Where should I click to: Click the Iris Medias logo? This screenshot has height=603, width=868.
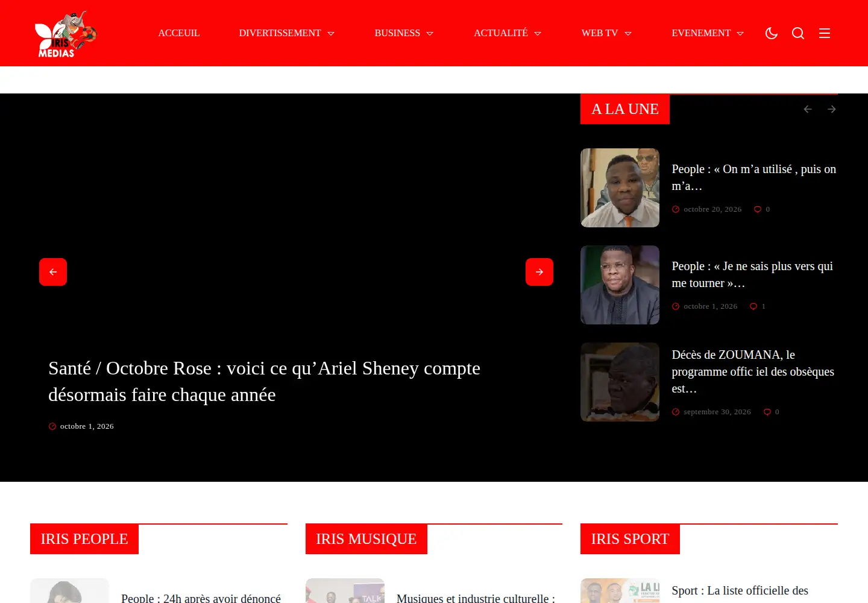[66, 34]
